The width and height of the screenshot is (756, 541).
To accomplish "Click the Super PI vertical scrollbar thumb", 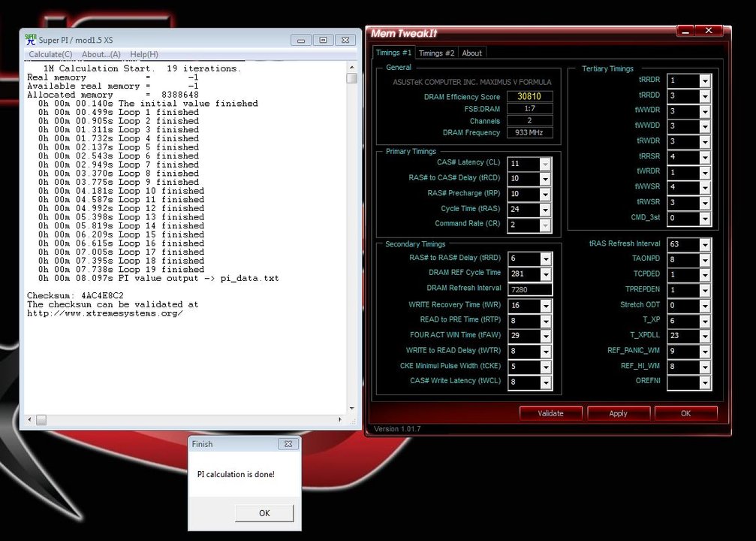I will pos(352,78).
